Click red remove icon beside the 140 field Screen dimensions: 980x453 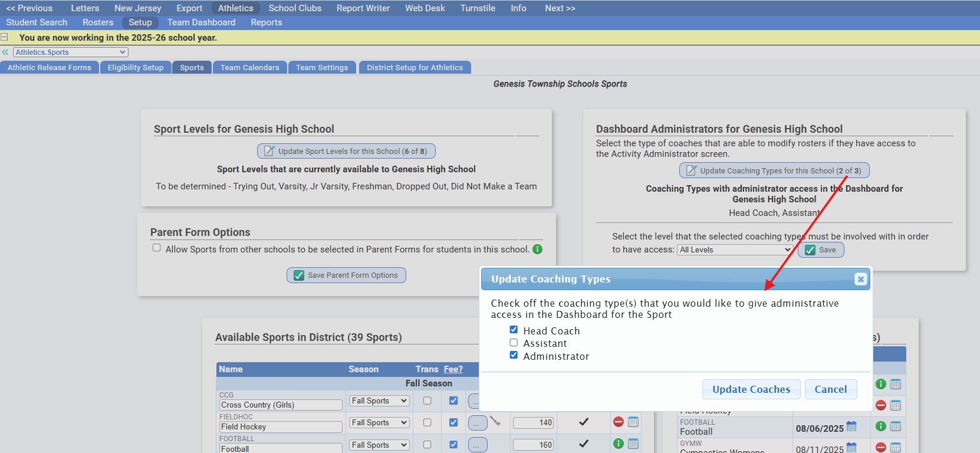[619, 422]
